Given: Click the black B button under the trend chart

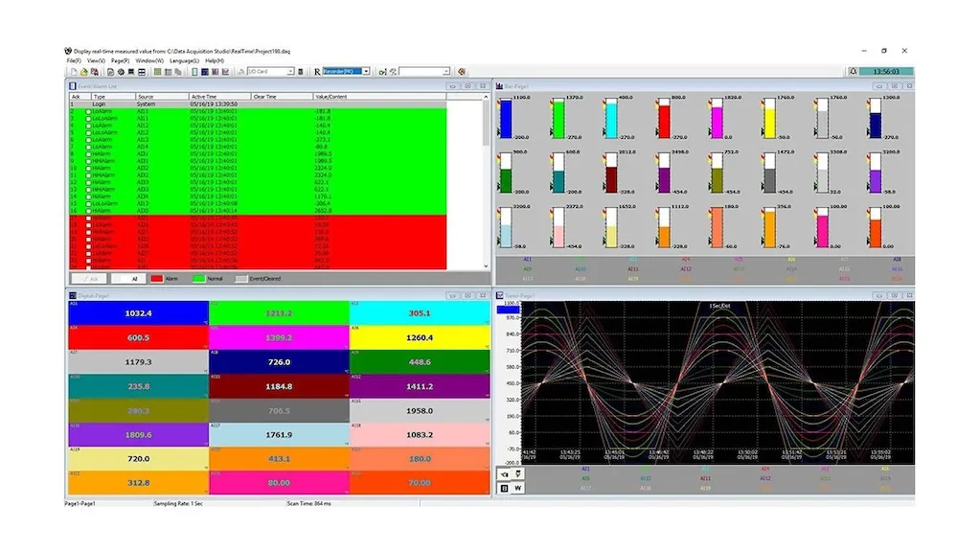Looking at the screenshot, I should (505, 488).
